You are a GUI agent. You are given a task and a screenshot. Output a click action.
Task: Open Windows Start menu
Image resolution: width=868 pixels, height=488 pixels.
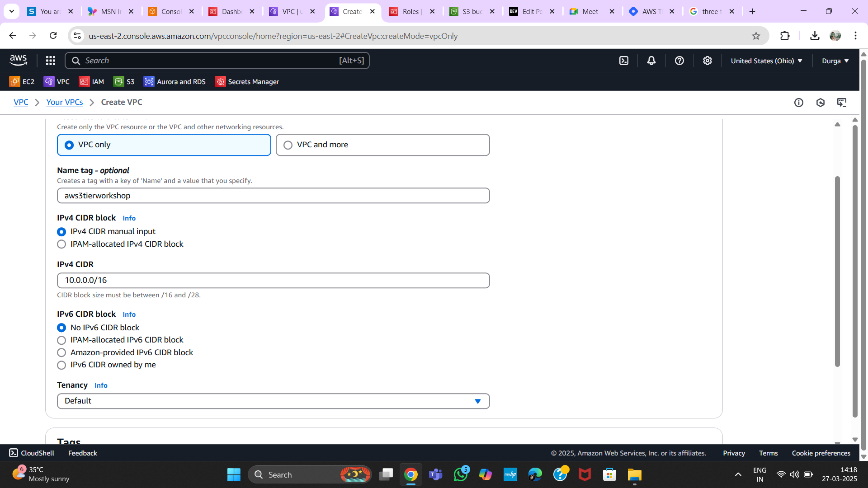pyautogui.click(x=234, y=474)
